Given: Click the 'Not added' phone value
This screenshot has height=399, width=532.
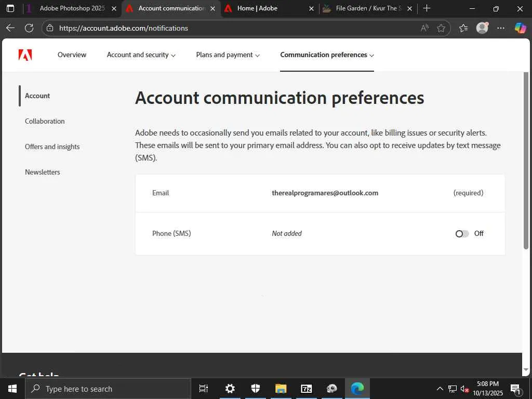Looking at the screenshot, I should pos(287,233).
